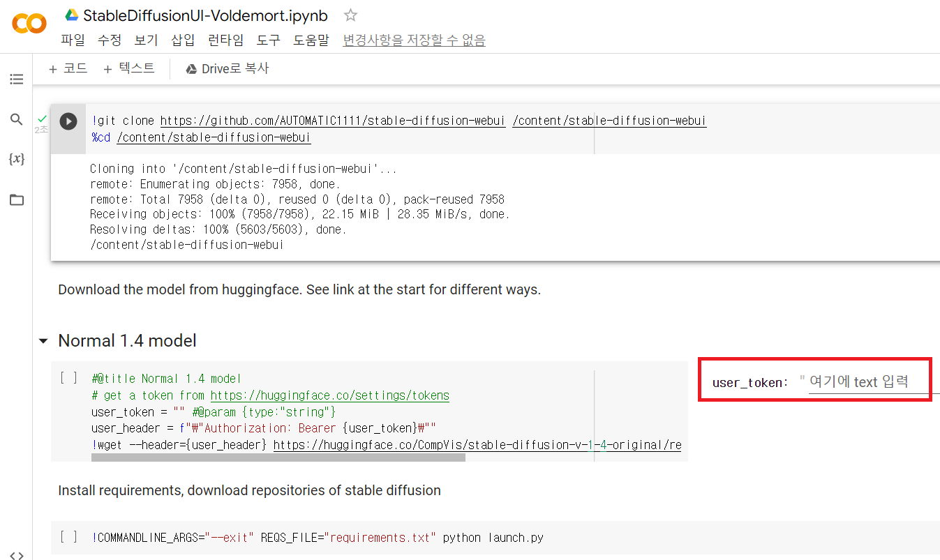Open the 도구 menu
The height and width of the screenshot is (560, 940).
[x=269, y=40]
